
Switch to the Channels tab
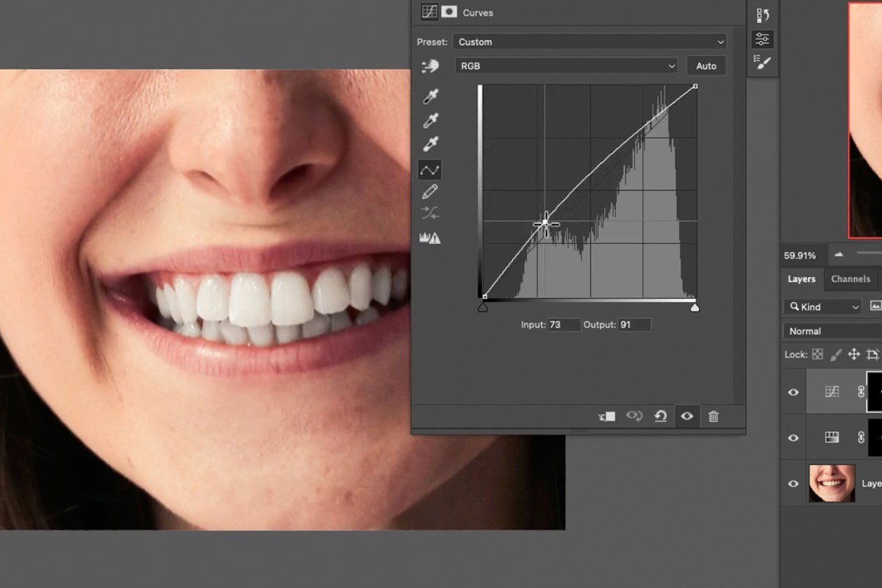click(850, 279)
